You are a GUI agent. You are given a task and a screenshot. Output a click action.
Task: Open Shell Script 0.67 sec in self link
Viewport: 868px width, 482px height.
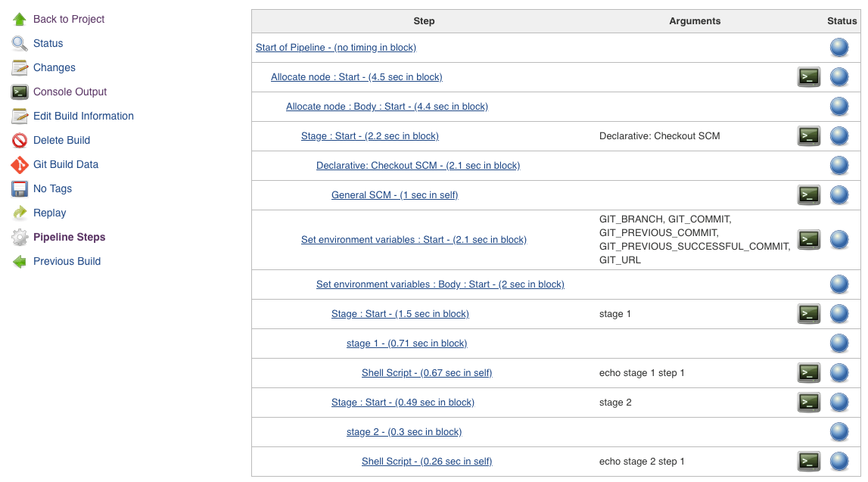[427, 373]
